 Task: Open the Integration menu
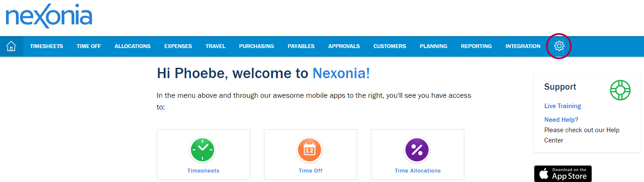(523, 46)
